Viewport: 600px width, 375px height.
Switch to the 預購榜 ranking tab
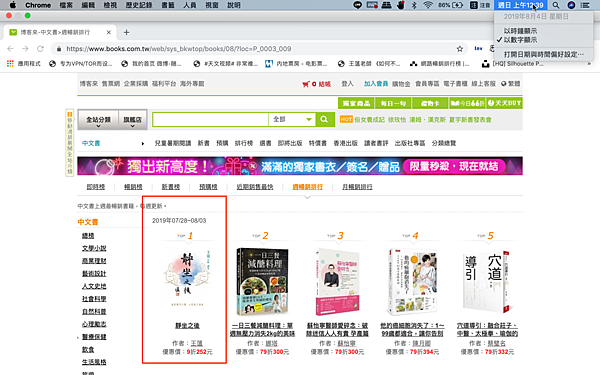point(208,187)
